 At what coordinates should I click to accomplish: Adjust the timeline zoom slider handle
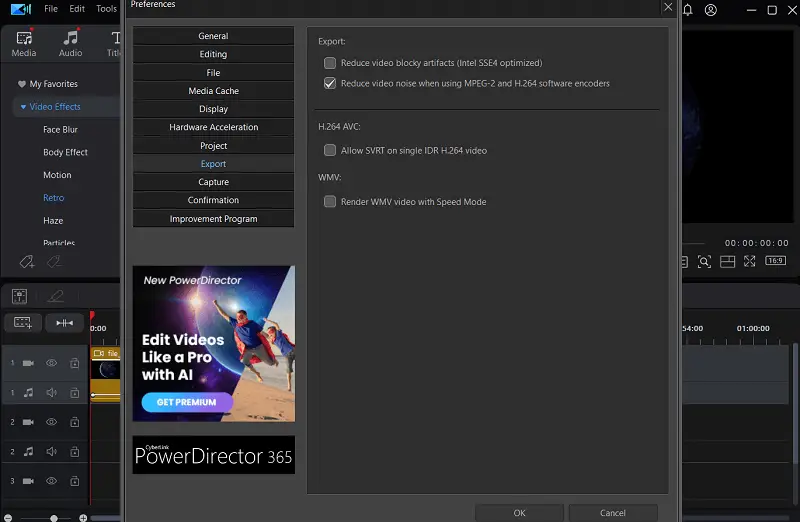pyautogui.click(x=54, y=518)
